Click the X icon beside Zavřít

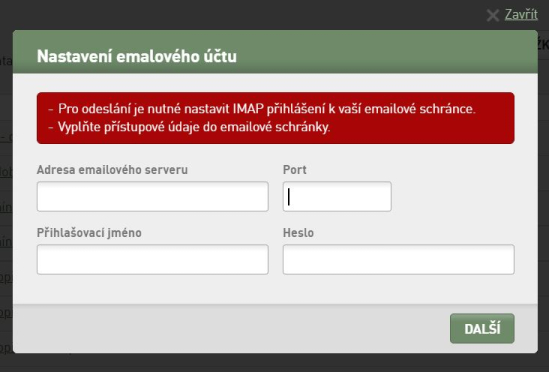tap(493, 15)
